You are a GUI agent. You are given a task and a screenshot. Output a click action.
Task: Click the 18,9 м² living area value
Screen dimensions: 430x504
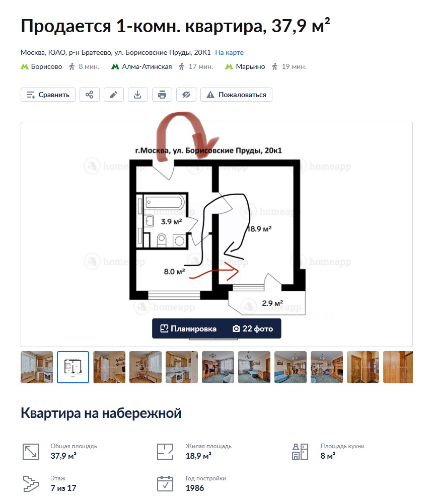[198, 456]
